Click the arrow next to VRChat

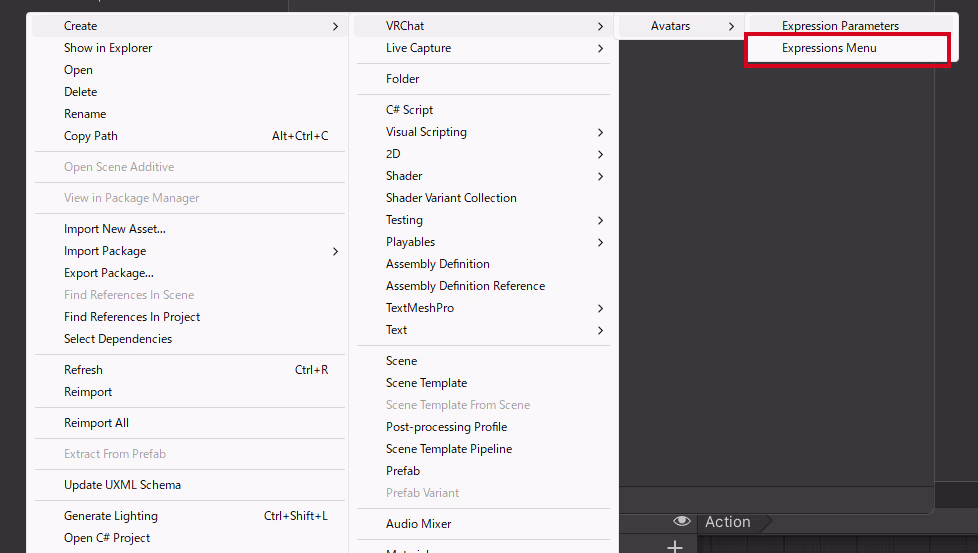(x=600, y=27)
